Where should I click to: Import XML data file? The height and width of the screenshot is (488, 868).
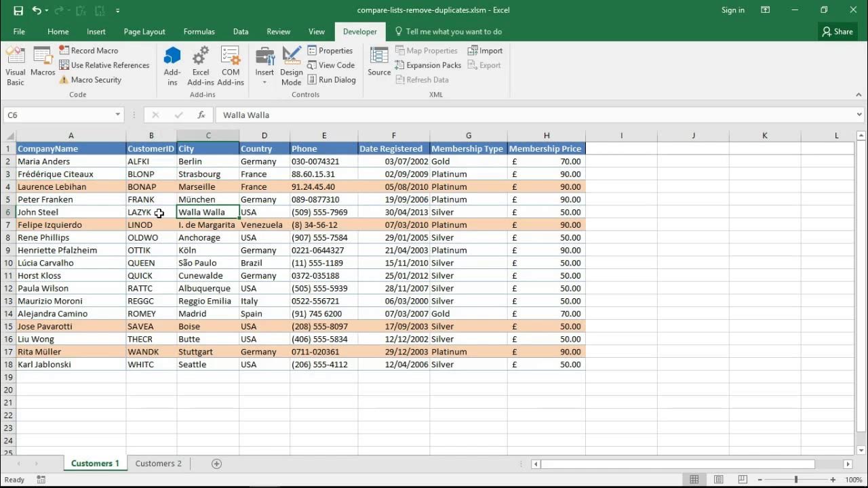(485, 51)
